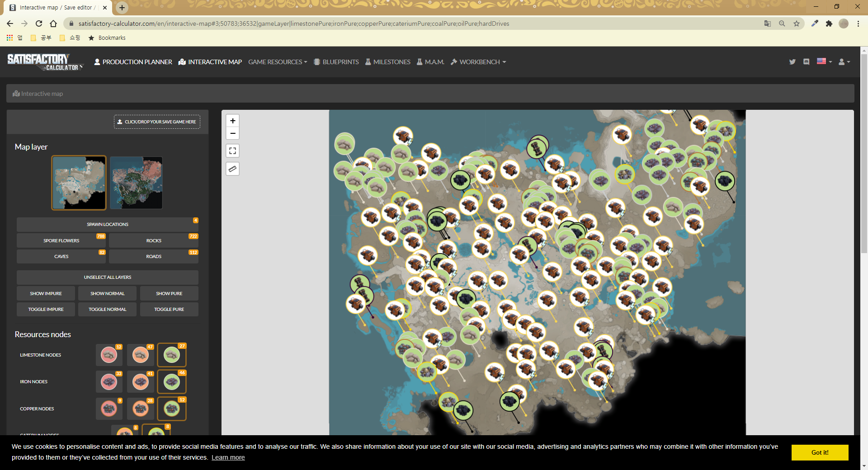Open the Discord link icon

(x=807, y=62)
